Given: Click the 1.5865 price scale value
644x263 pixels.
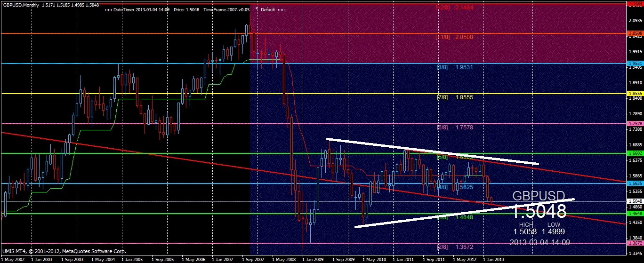Looking at the screenshot, I should tap(636, 176).
